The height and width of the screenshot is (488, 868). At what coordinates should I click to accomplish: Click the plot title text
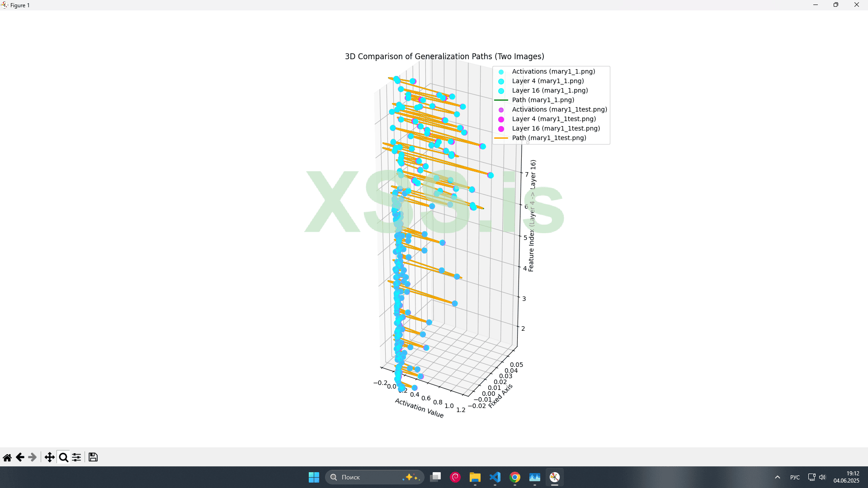coord(444,56)
